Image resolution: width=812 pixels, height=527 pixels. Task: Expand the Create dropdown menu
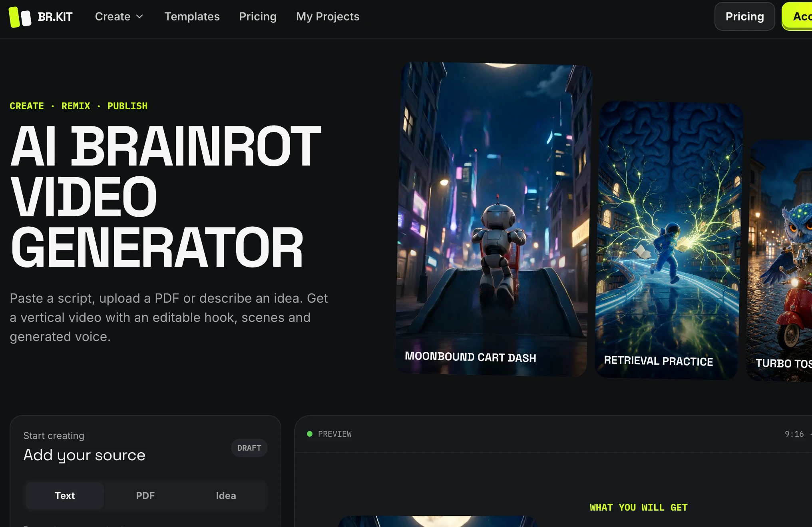119,16
